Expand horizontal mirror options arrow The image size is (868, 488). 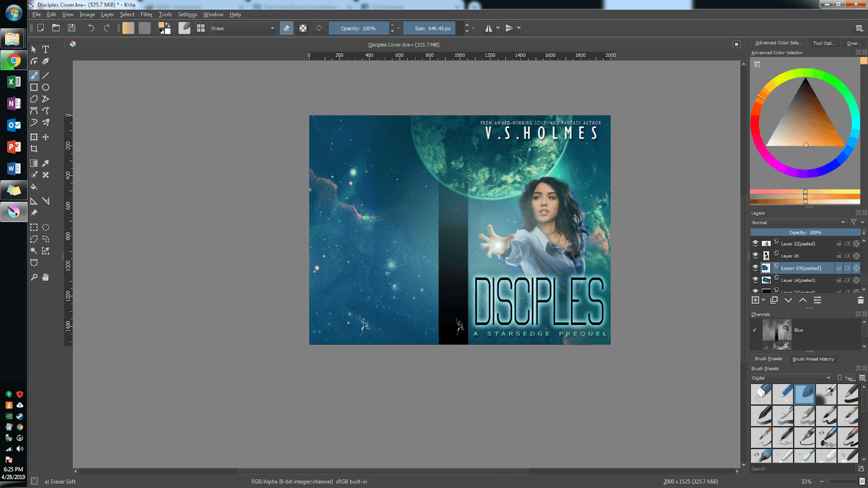(498, 28)
